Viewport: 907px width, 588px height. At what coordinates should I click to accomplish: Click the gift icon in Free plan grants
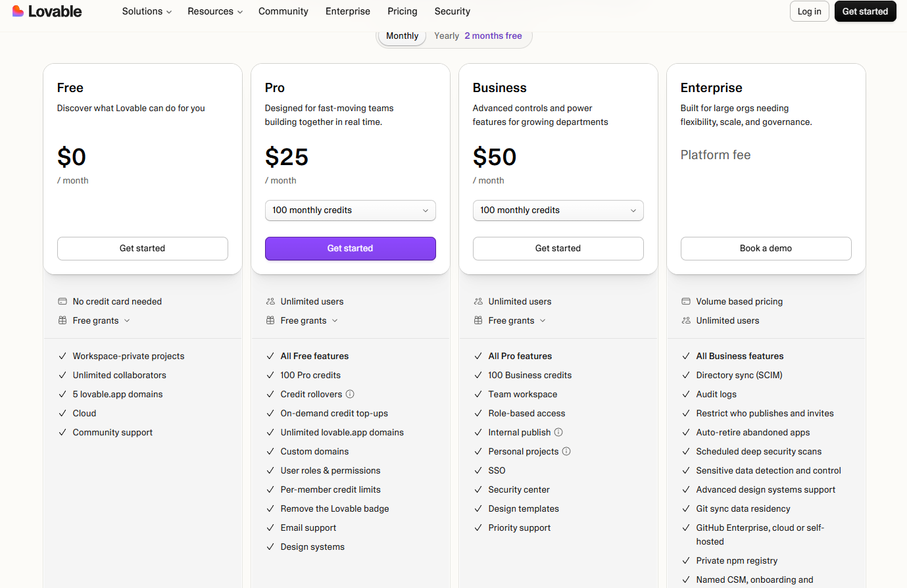pyautogui.click(x=62, y=320)
